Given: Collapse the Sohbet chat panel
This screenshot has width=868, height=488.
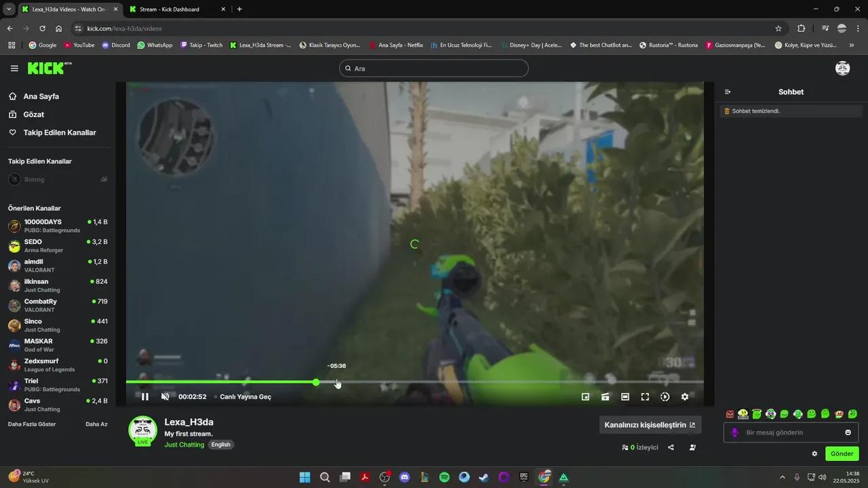Looking at the screenshot, I should 728,92.
